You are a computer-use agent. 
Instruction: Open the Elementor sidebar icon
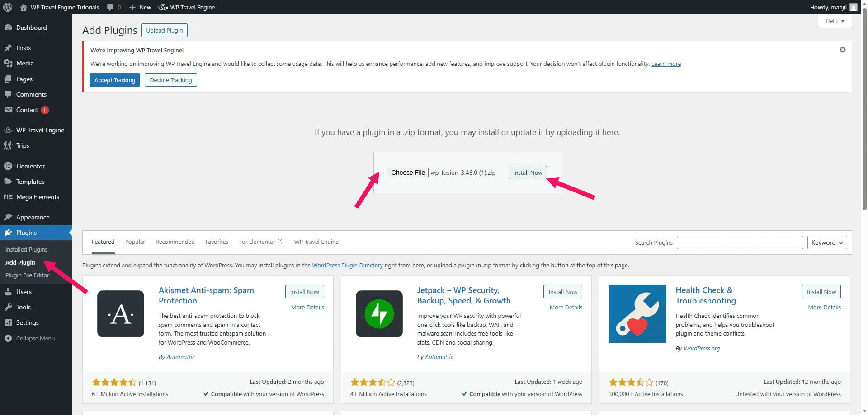click(x=8, y=166)
